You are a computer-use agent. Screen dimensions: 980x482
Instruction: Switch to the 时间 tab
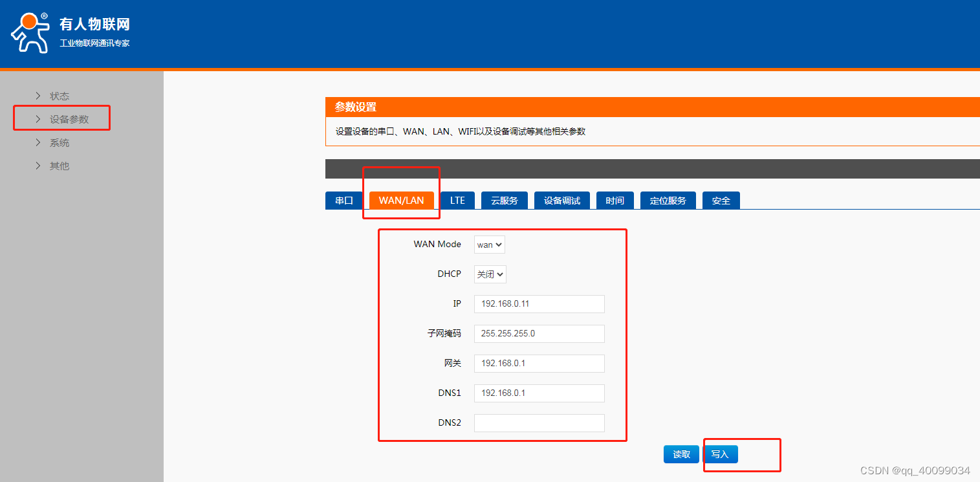point(615,201)
